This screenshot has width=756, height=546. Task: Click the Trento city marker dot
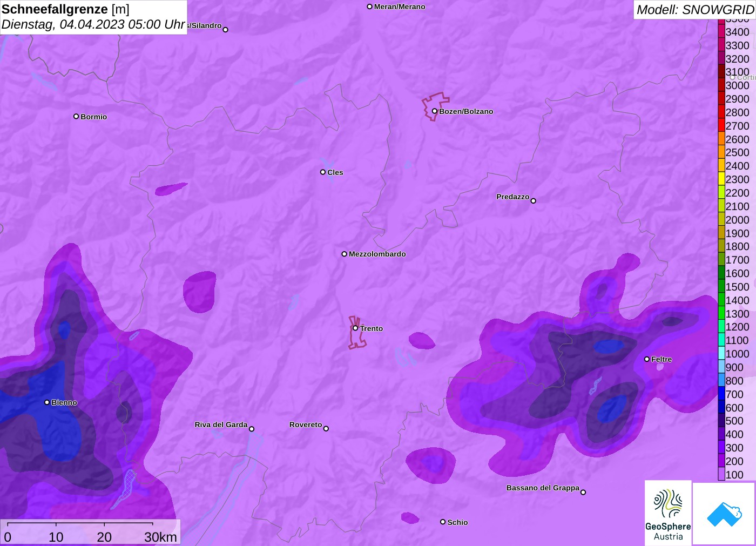[355, 328]
